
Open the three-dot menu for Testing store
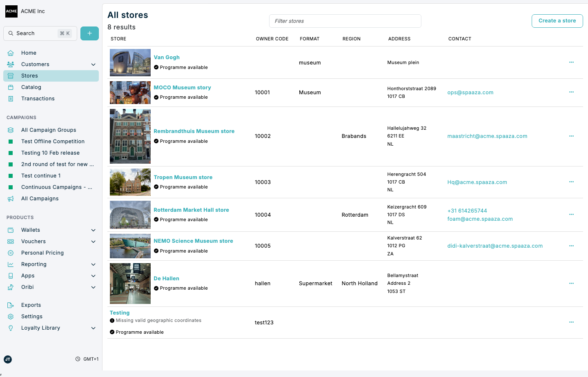pyautogui.click(x=571, y=322)
